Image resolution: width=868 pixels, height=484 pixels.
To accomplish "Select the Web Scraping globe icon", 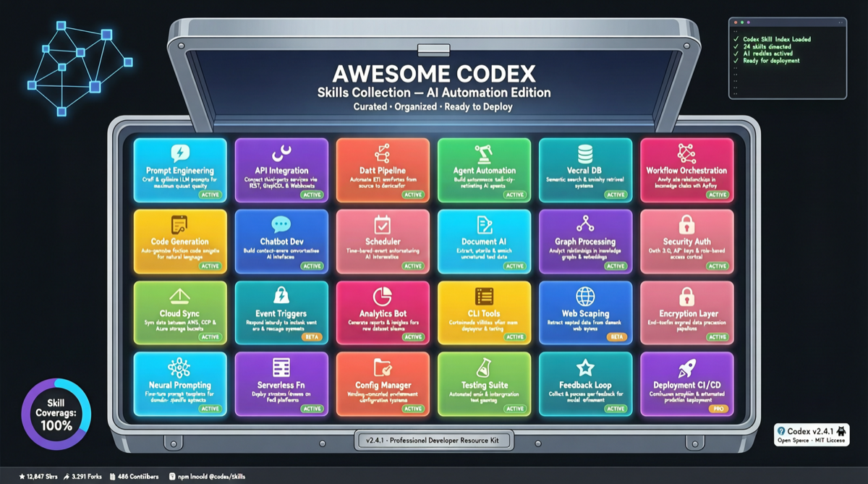I will pos(585,294).
